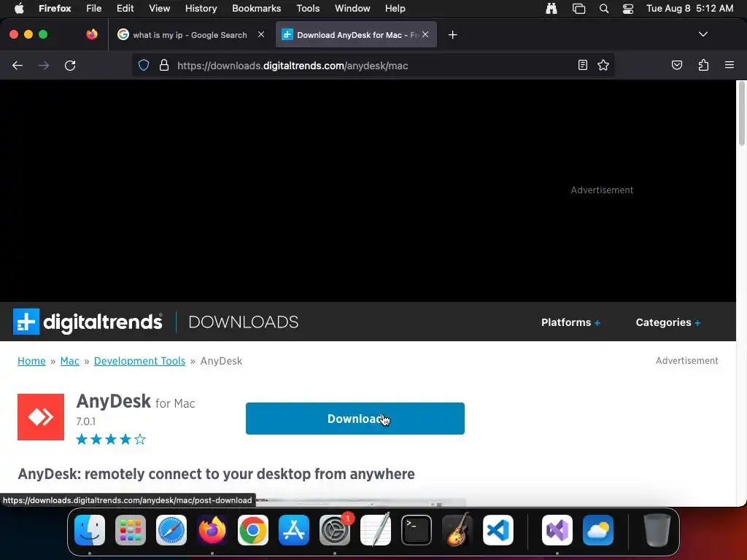
Task: Open the History menu
Action: 201,8
